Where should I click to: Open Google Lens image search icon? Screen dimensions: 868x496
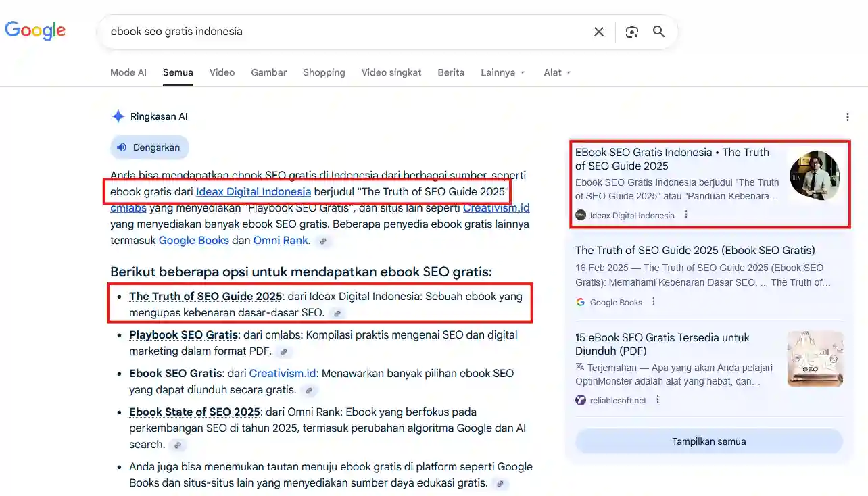click(631, 32)
